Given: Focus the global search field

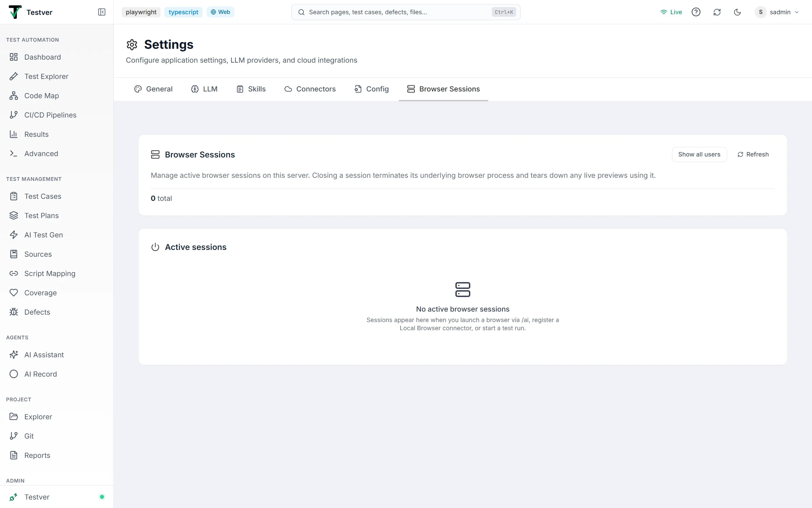Looking at the screenshot, I should [406, 12].
